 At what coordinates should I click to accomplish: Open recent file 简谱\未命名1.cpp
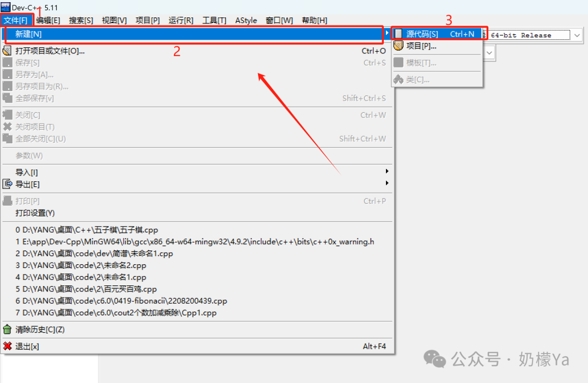tap(197, 253)
